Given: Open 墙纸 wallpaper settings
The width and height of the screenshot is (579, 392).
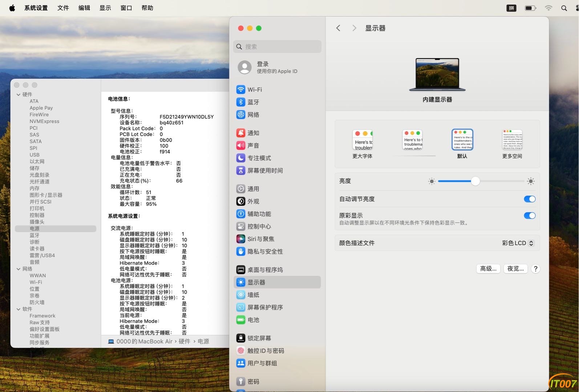Looking at the screenshot, I should click(x=277, y=295).
